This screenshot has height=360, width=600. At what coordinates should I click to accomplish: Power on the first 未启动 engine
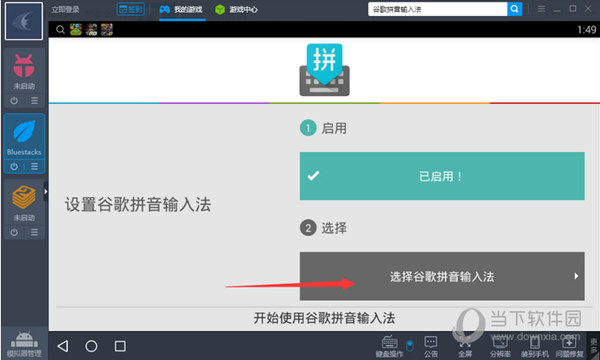14,101
